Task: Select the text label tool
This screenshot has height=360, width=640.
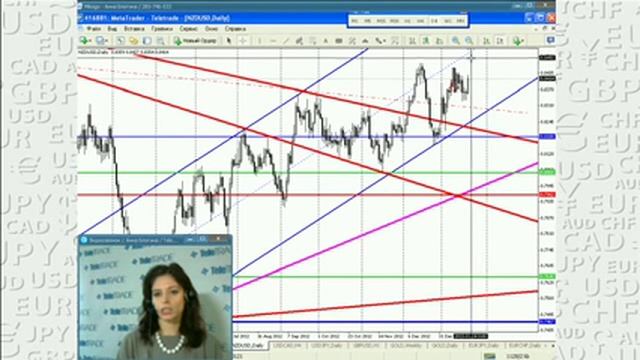Action: pyautogui.click(x=339, y=40)
